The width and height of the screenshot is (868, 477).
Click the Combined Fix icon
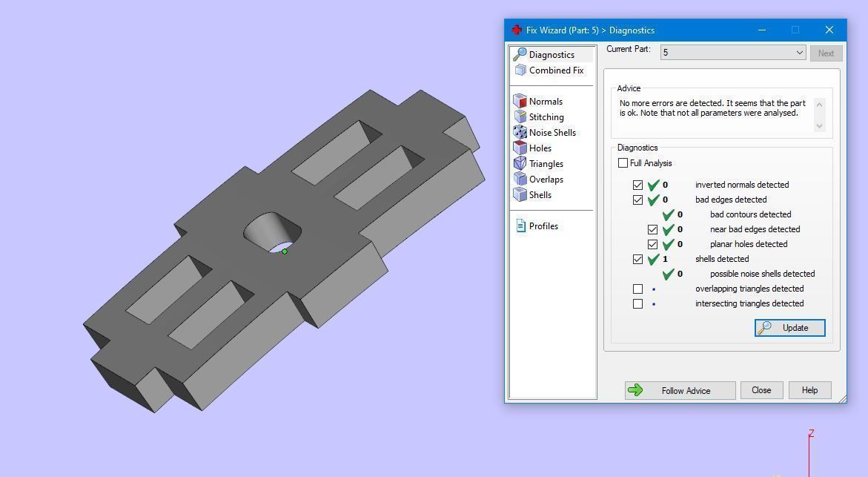click(520, 70)
